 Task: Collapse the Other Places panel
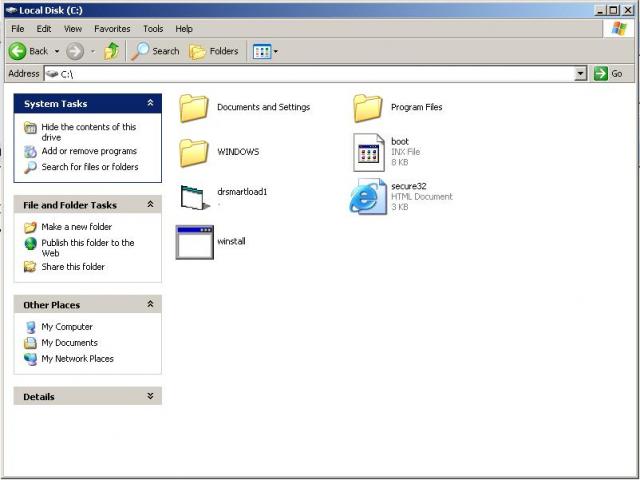[x=150, y=304]
